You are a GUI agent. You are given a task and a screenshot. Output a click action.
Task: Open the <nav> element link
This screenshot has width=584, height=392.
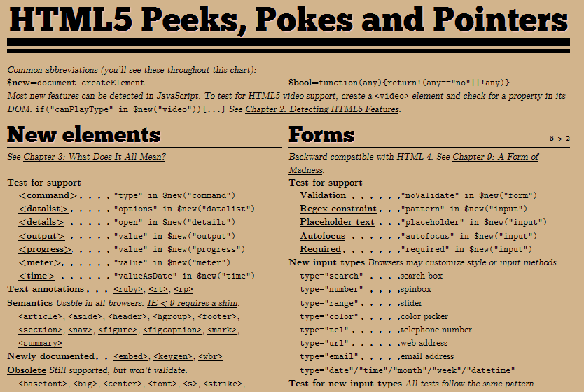80,330
